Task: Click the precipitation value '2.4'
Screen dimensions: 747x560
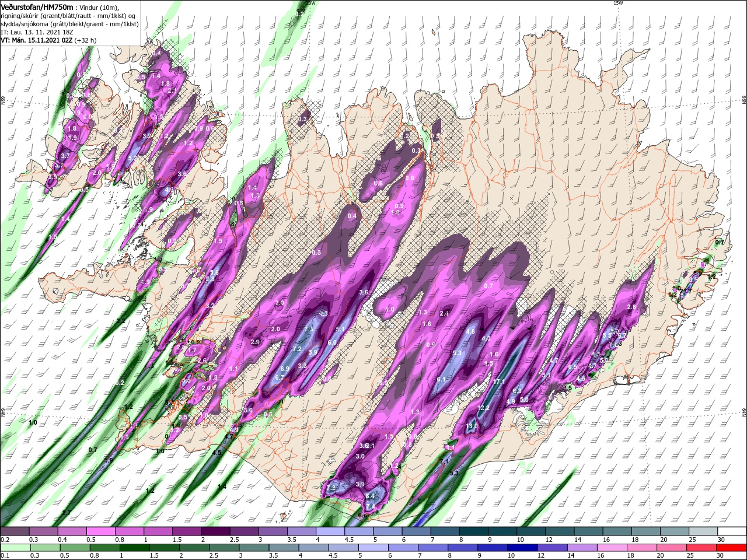Action: coord(444,314)
